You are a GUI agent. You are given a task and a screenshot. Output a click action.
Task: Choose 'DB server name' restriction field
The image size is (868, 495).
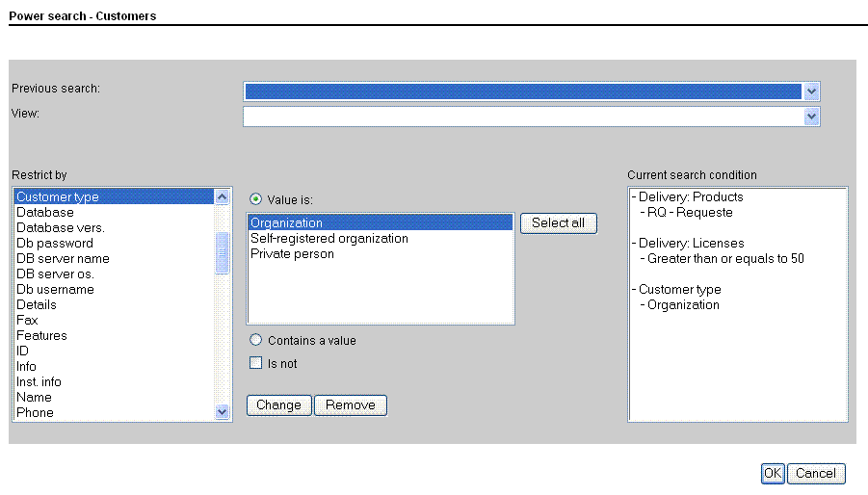[63, 259]
